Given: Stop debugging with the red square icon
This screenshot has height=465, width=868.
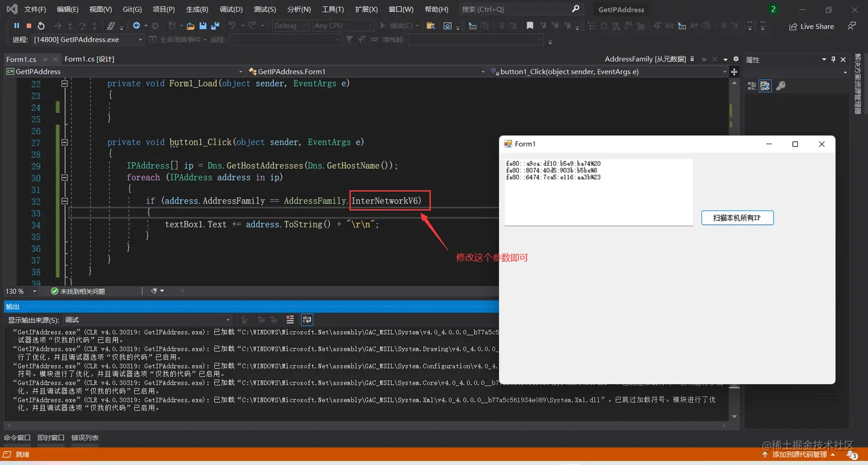Looking at the screenshot, I should pos(29,26).
